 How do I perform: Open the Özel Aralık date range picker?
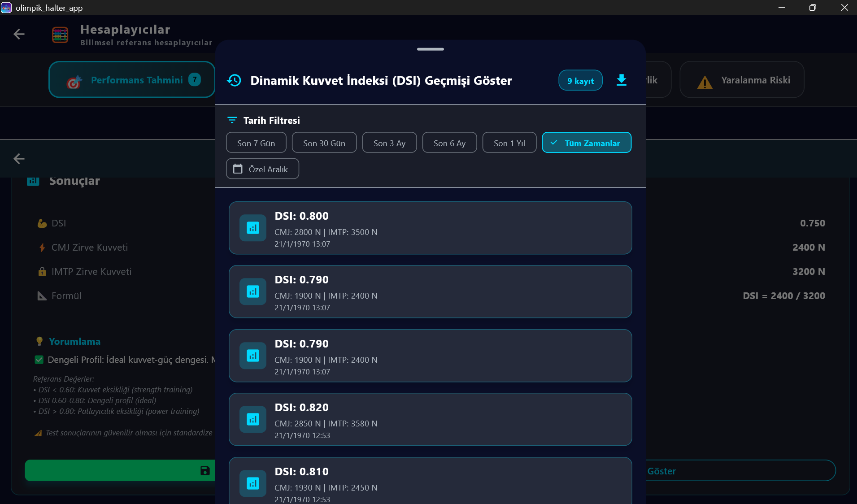click(262, 169)
